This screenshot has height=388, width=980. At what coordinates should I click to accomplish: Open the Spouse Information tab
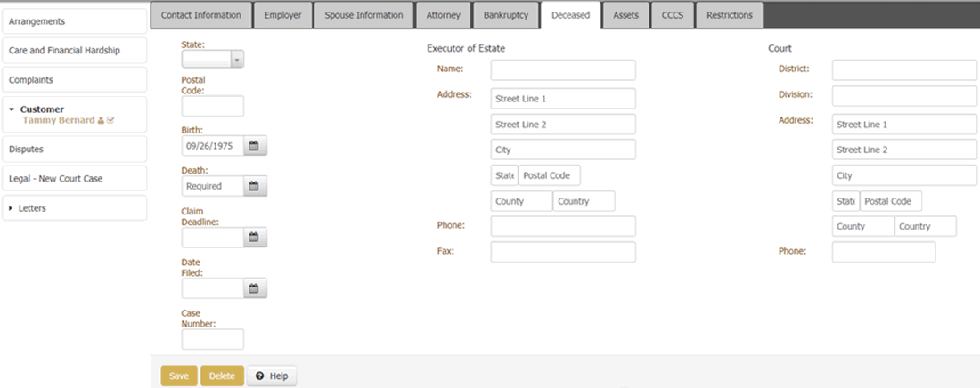(363, 15)
